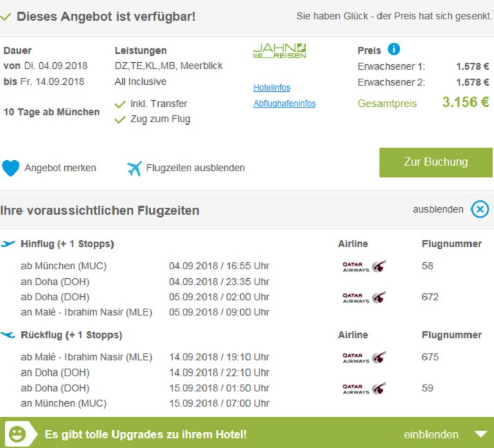
Task: Click the Qatar Airways logo for flight 675
Action: 364,358
